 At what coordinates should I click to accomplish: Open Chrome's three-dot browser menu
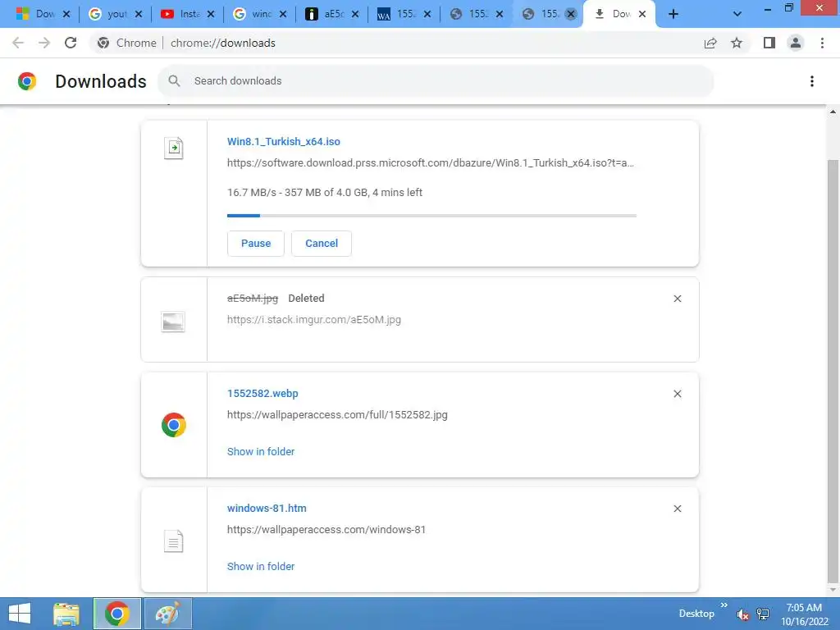[x=822, y=43]
